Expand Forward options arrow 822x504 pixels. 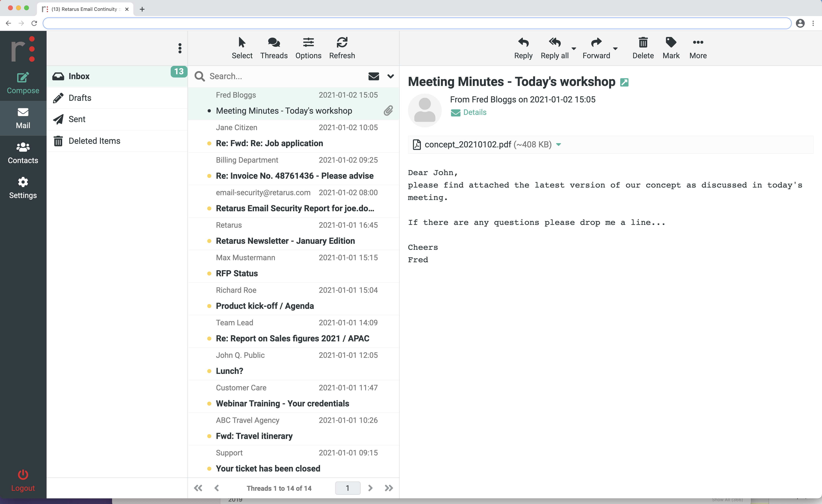point(615,49)
